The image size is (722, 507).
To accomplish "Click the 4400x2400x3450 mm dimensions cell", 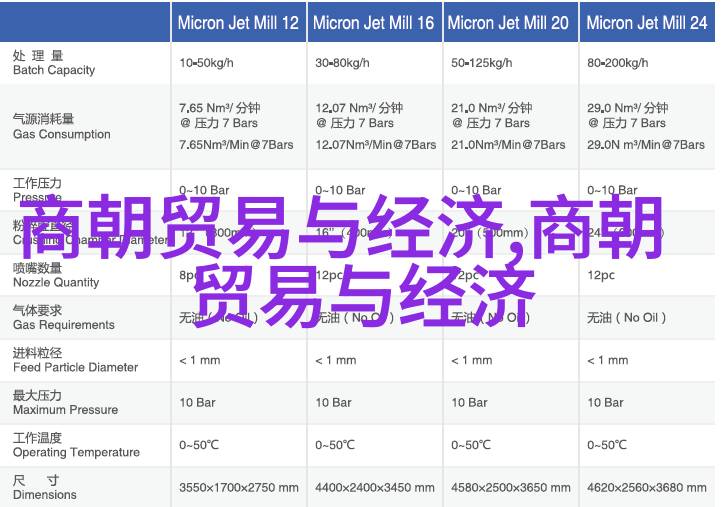I will click(375, 487).
